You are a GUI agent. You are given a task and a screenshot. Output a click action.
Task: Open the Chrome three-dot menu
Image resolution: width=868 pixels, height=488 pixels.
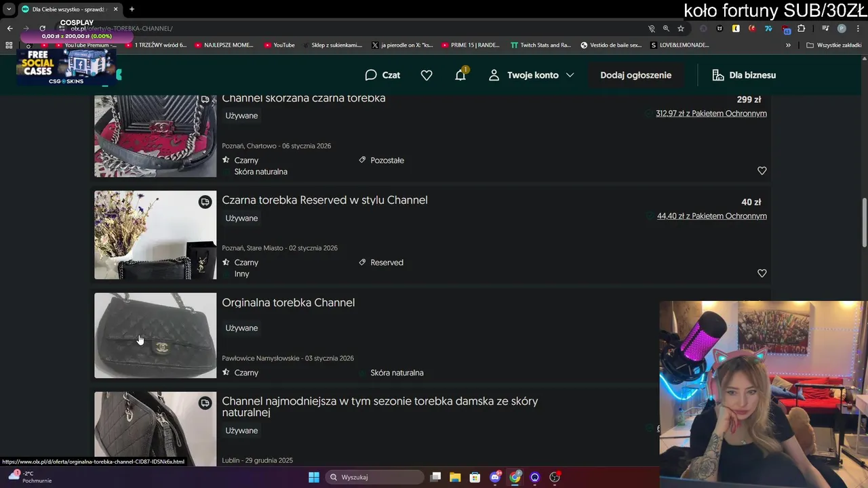[x=858, y=28]
